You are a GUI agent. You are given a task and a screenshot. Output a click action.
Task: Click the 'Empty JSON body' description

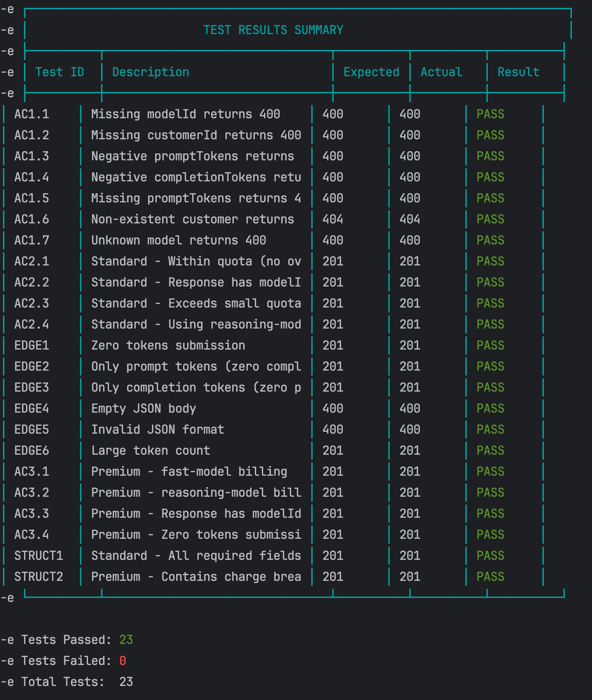coord(143,408)
